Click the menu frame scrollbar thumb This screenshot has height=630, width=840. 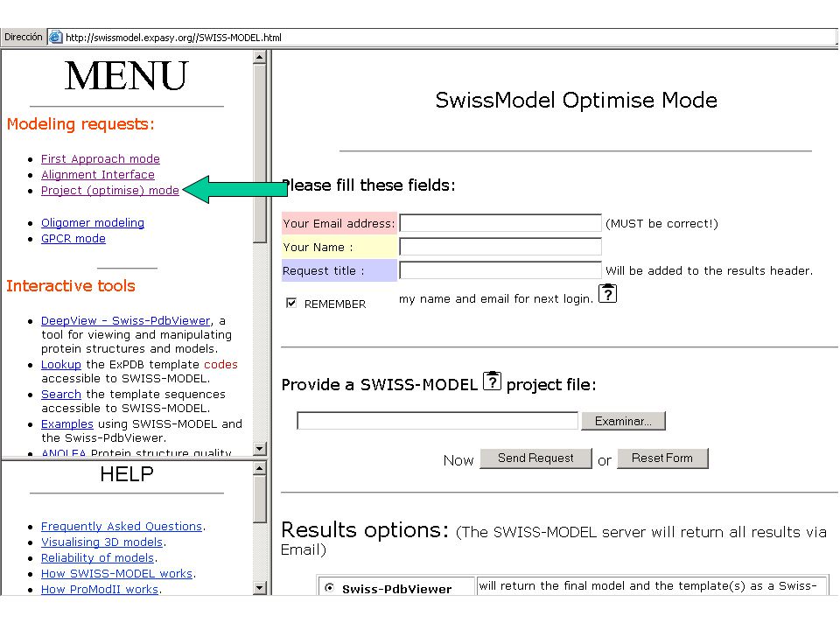coord(260,153)
